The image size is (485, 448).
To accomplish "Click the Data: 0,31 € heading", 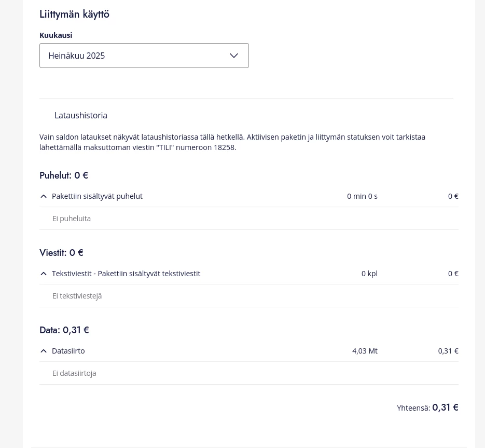I will (64, 330).
